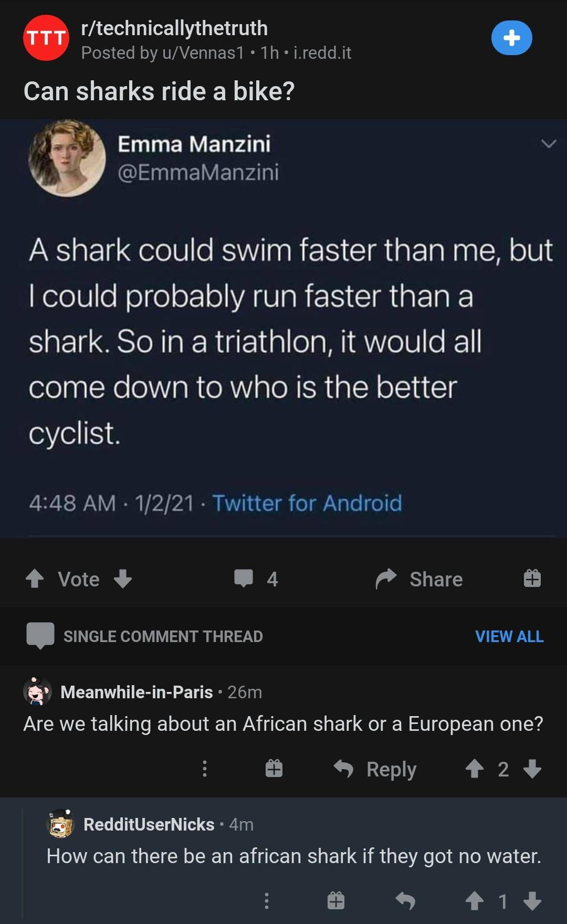
Task: Give award to Meanwhile-in-Paris comment
Action: 274,769
